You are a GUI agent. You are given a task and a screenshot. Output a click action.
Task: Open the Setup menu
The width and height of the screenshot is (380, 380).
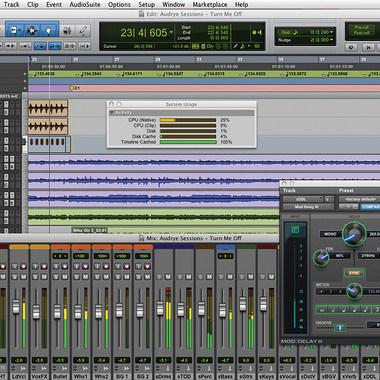click(x=147, y=5)
